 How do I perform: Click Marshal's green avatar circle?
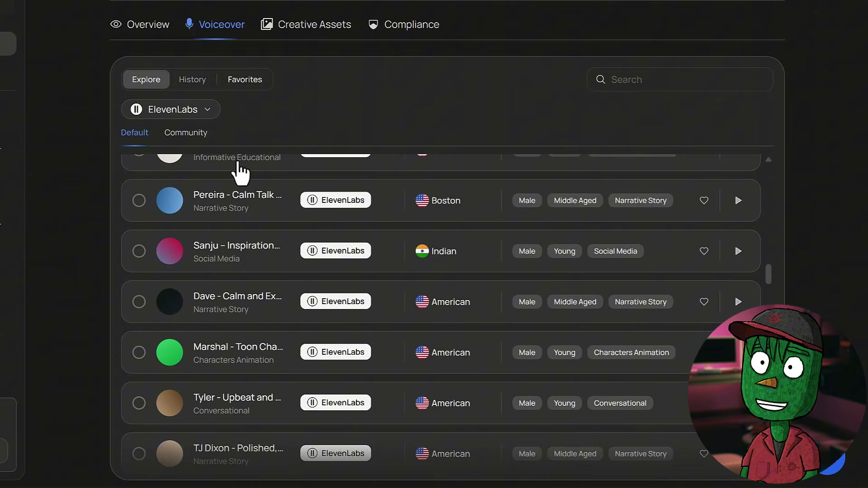pos(170,352)
